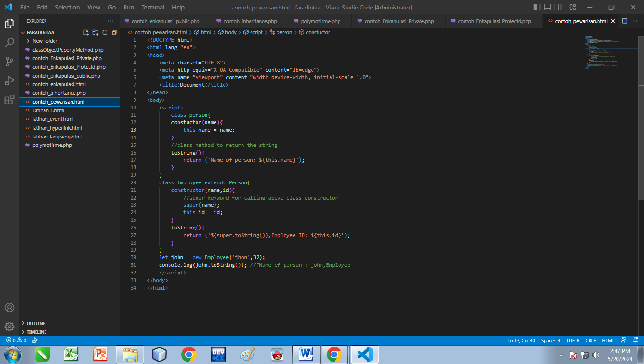
Task: Expand the OUTLINE section
Action: click(69, 323)
